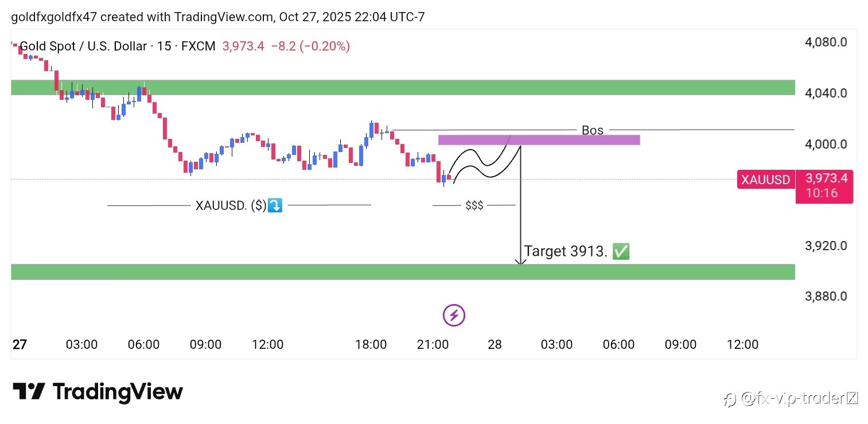The image size is (868, 424).
Task: Click the pink XAUUSD symbol tag
Action: [x=765, y=180]
